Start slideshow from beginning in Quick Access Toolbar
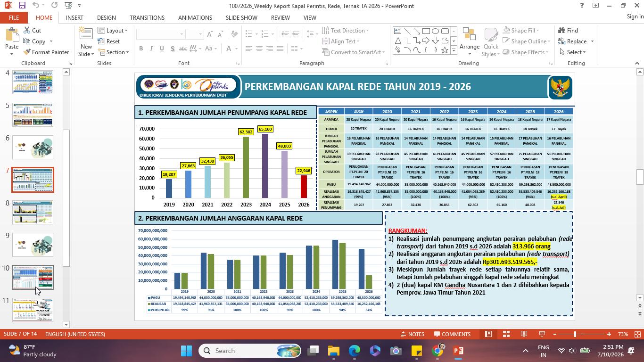Screen dimensions: 644x362 (68, 6)
